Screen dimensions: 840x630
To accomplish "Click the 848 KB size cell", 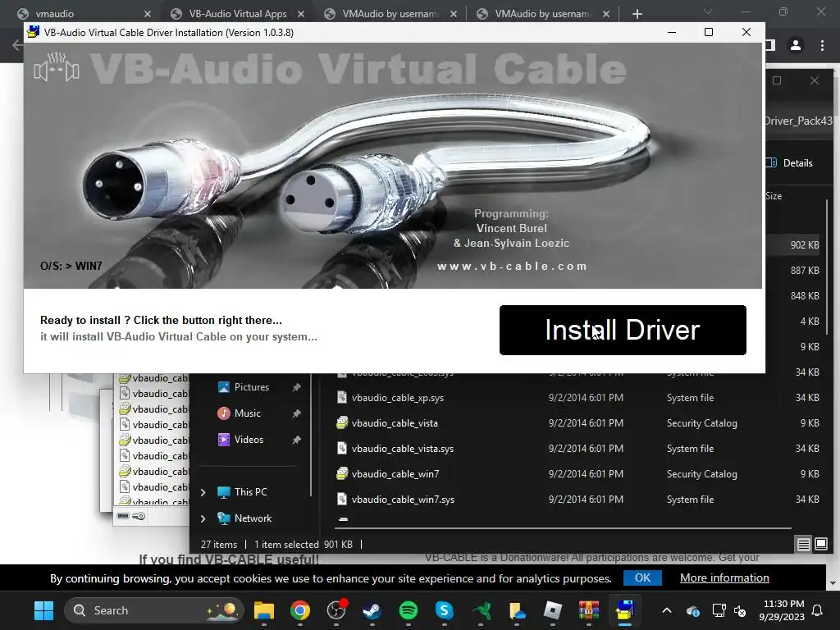I will [805, 295].
